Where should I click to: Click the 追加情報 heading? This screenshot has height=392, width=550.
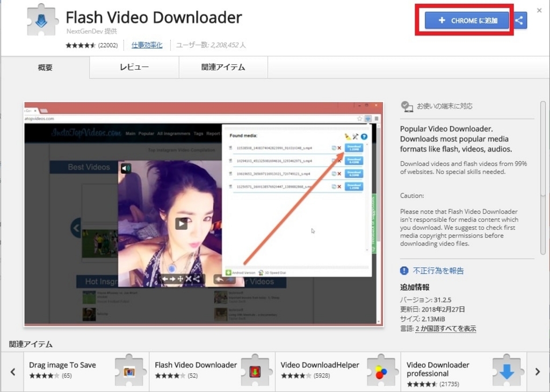coord(415,287)
